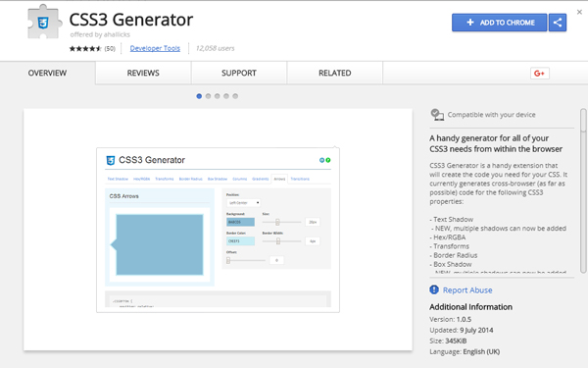Close the extension details overlay

pyautogui.click(x=579, y=12)
